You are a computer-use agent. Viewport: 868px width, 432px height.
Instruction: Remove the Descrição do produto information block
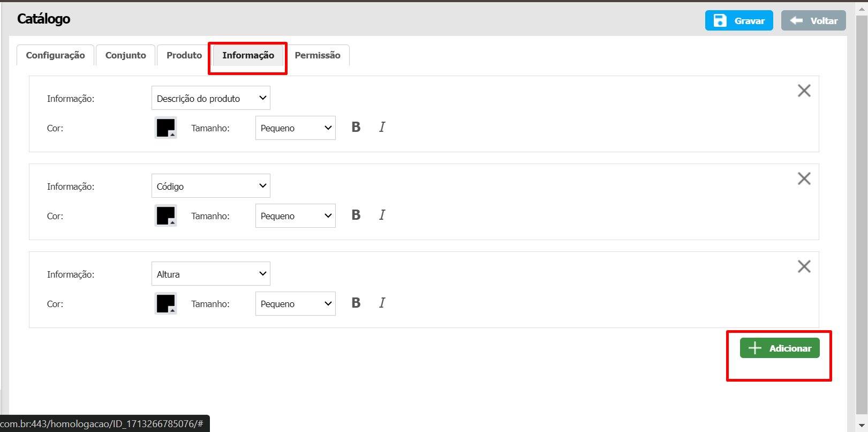(804, 91)
